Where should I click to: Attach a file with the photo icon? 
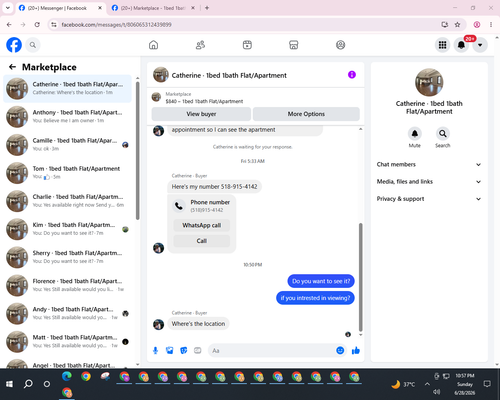(170, 350)
